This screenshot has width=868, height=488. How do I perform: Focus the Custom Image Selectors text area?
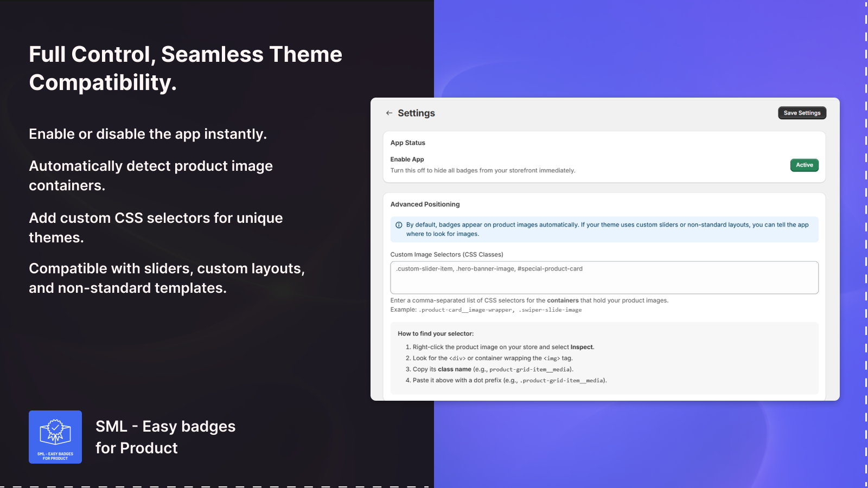coord(604,278)
